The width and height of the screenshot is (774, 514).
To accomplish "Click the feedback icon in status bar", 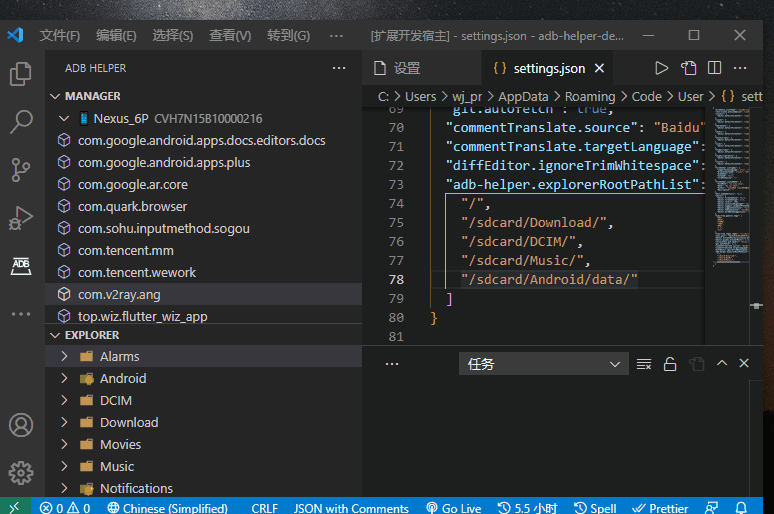I will pyautogui.click(x=711, y=508).
